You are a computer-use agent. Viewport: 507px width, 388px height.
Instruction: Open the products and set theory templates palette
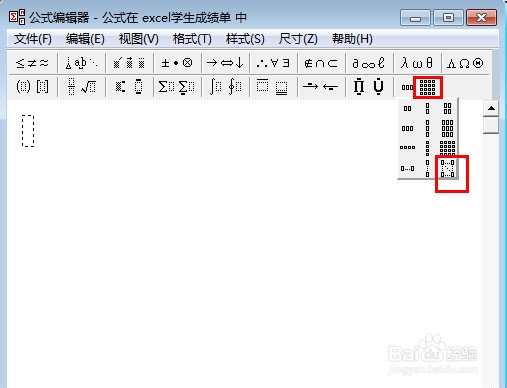pyautogui.click(x=369, y=87)
